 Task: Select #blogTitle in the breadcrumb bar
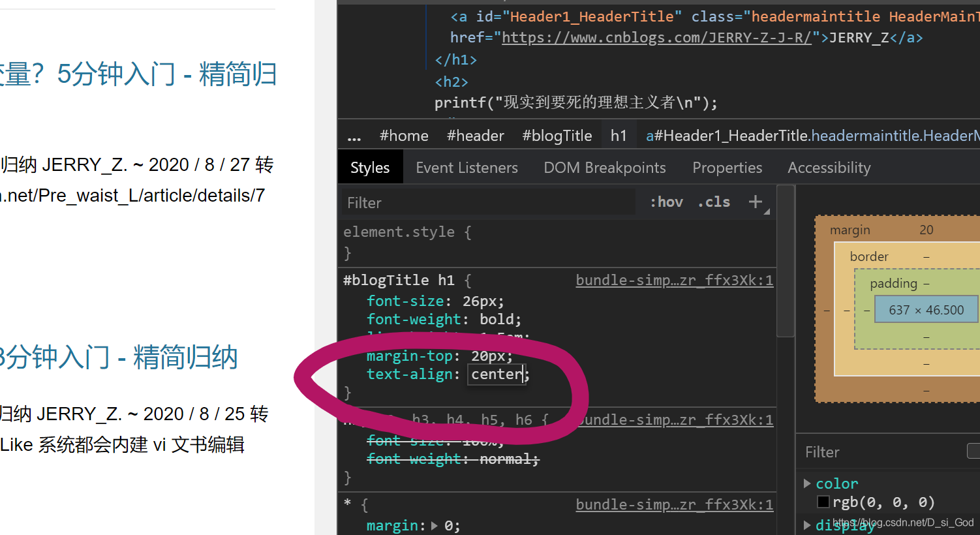(557, 136)
